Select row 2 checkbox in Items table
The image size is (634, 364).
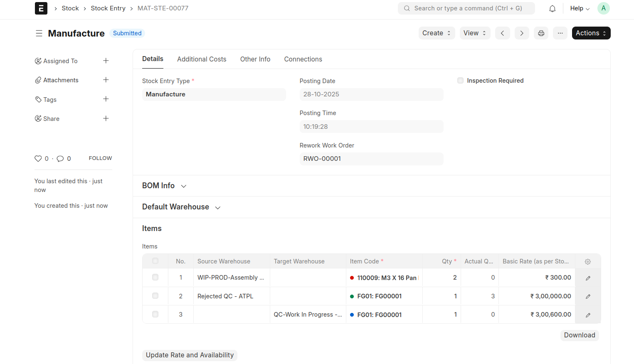point(155,296)
